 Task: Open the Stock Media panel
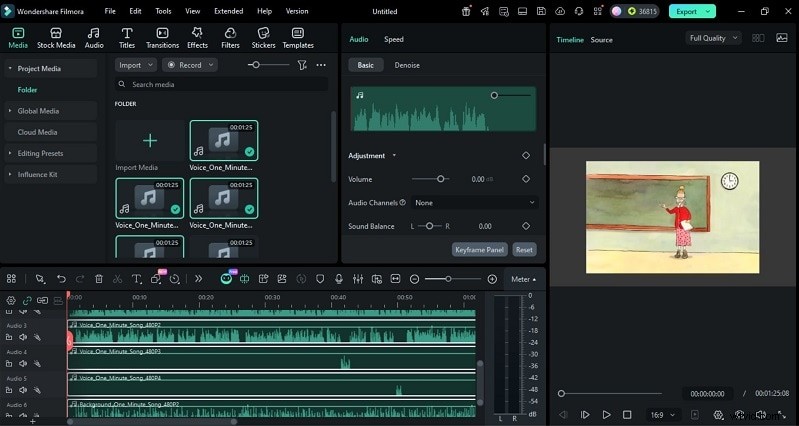tap(56, 38)
